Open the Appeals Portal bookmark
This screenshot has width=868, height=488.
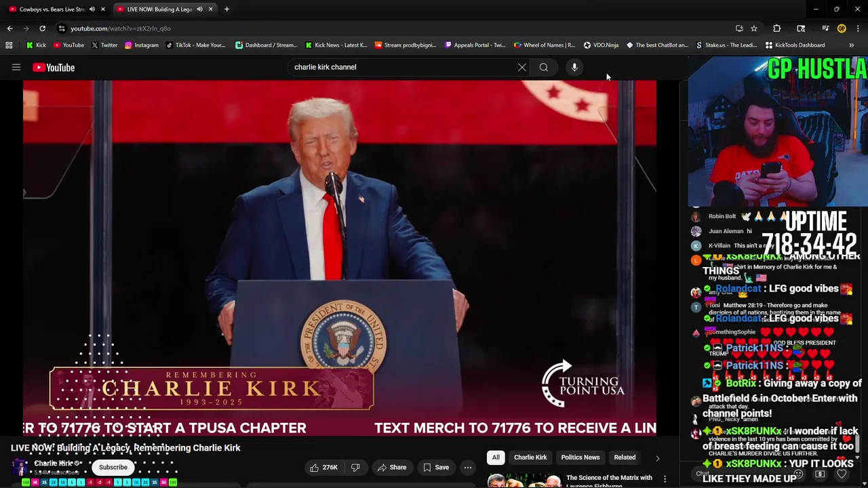(x=475, y=45)
